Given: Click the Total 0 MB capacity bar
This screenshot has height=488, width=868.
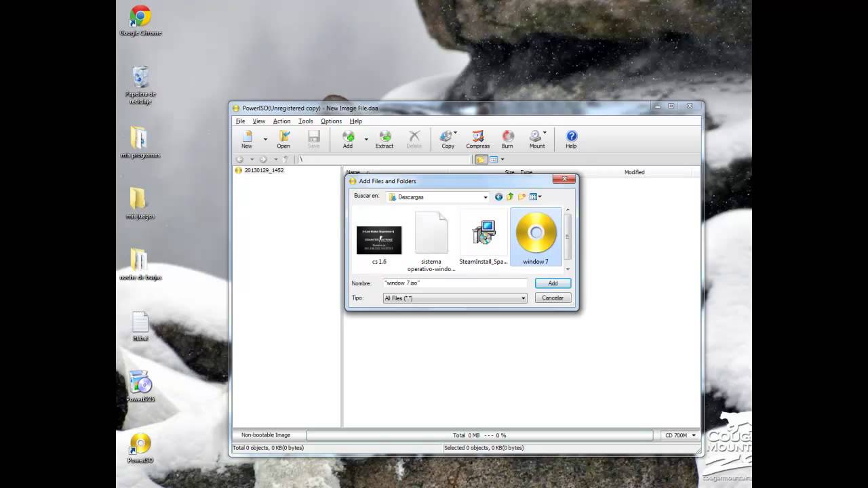Looking at the screenshot, I should pos(479,435).
